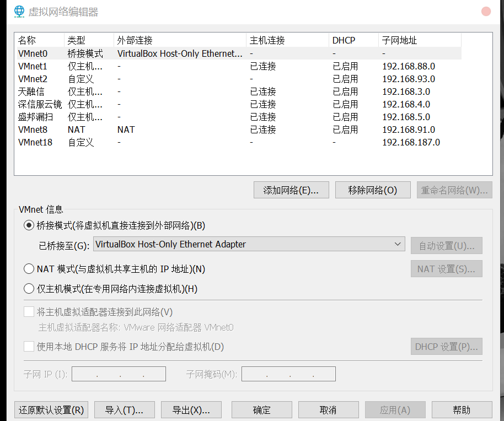Click the 应用(A) button
504x421 pixels.
coord(395,410)
